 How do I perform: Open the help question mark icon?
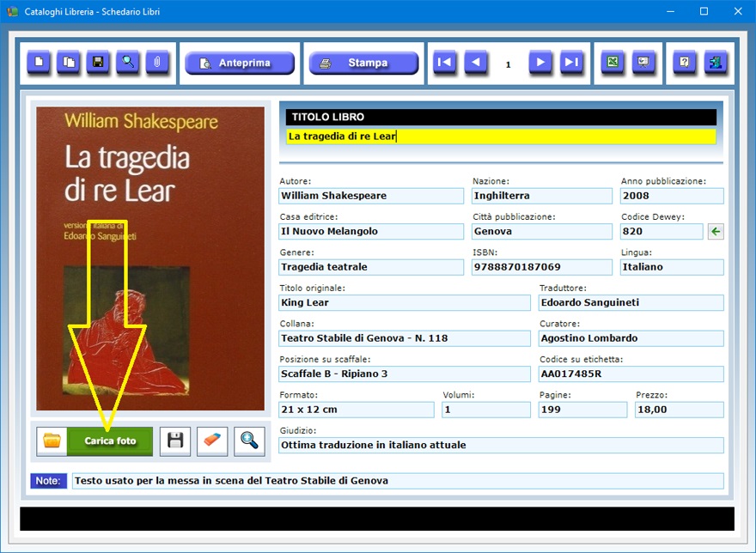coord(685,63)
